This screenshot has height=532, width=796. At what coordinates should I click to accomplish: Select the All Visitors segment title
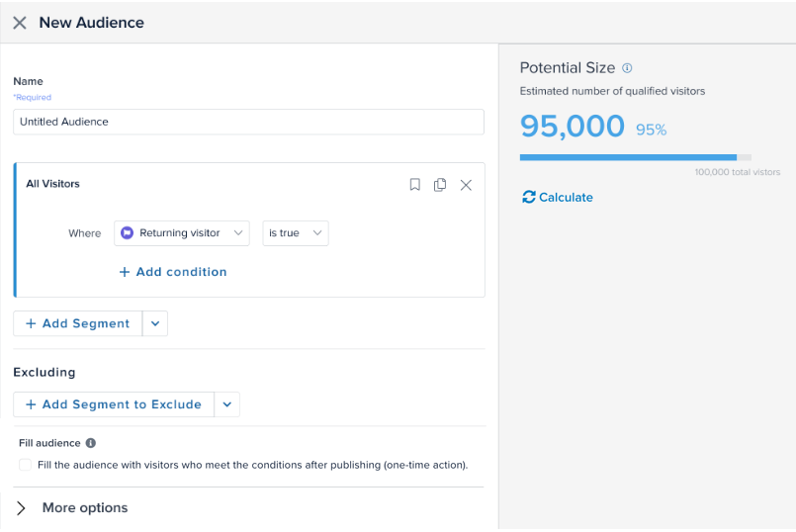[x=53, y=184]
